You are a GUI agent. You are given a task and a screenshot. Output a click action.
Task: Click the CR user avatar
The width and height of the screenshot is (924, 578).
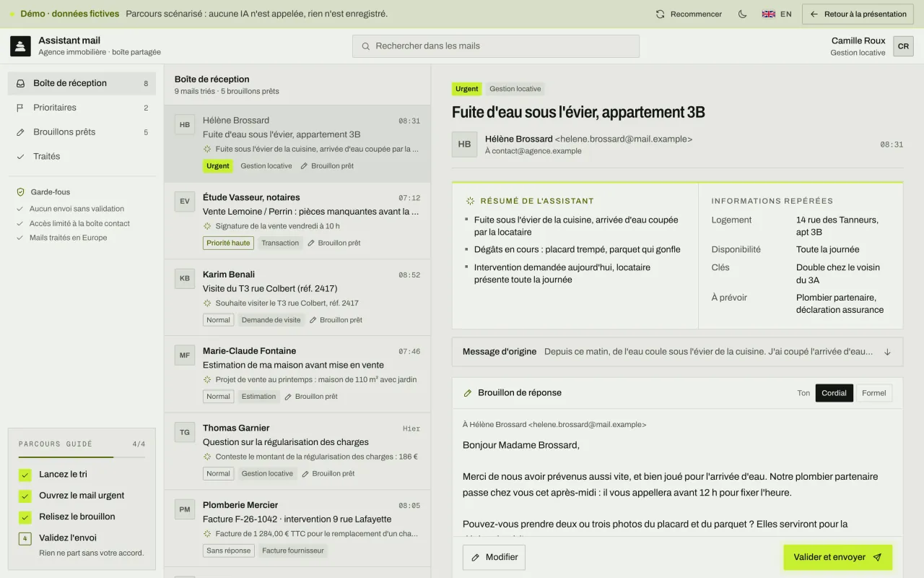tap(903, 46)
